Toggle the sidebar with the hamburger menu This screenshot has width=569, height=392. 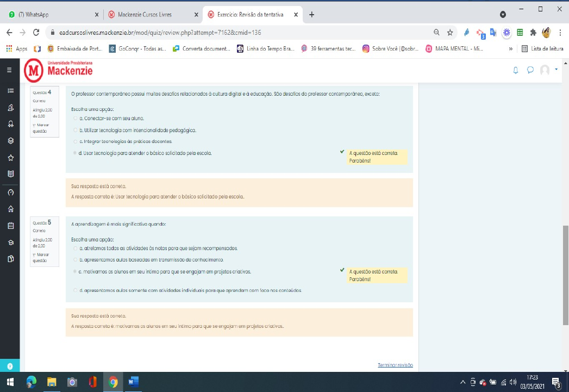(9, 70)
